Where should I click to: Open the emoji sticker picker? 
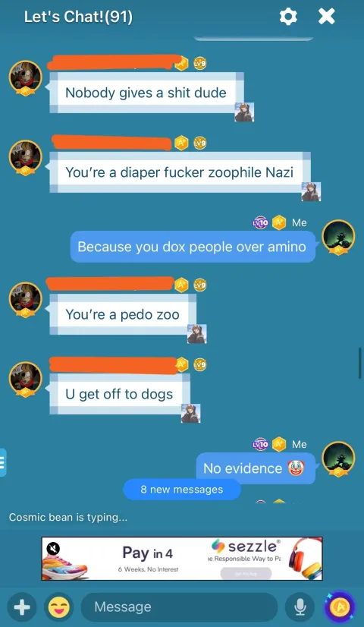click(58, 608)
